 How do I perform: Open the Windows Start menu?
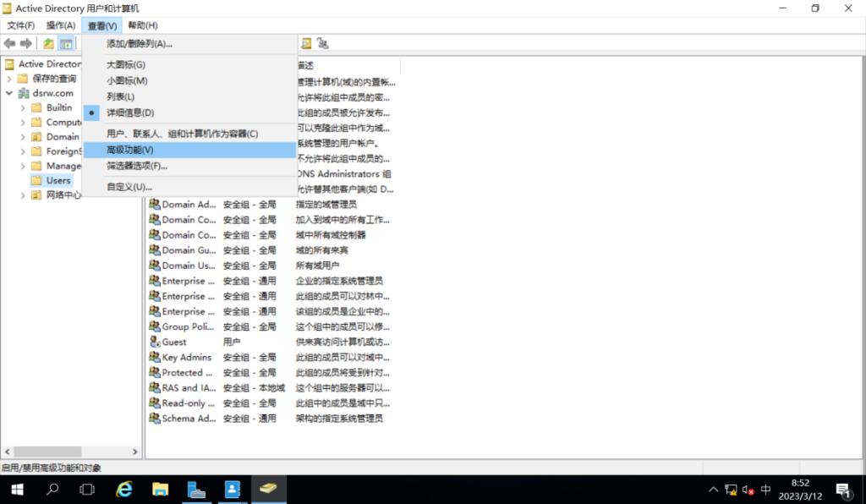17,490
